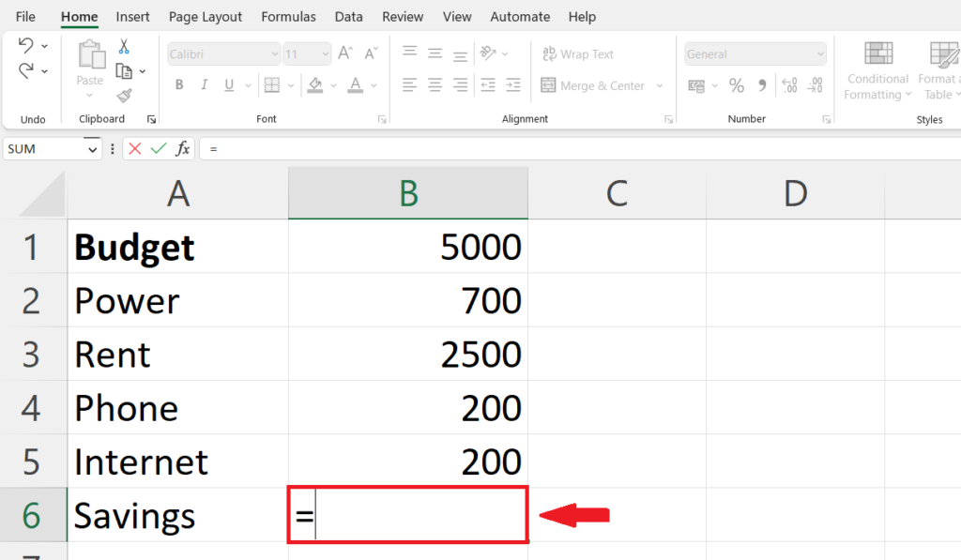Open the Redo history dropdown
This screenshot has width=961, height=560.
click(44, 71)
